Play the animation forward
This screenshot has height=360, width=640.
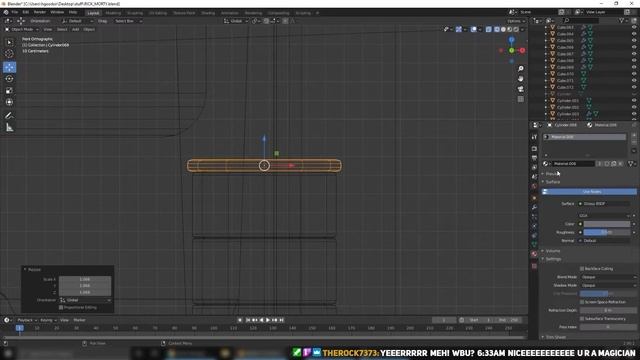(268, 320)
